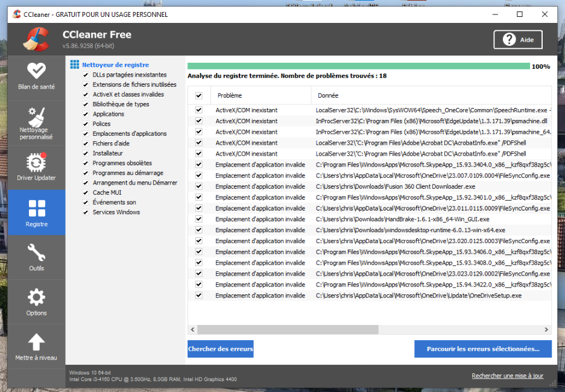This screenshot has width=565, height=392.
Task: Uncheck the SpeechRuntime.exe row checkbox
Action: [199, 110]
